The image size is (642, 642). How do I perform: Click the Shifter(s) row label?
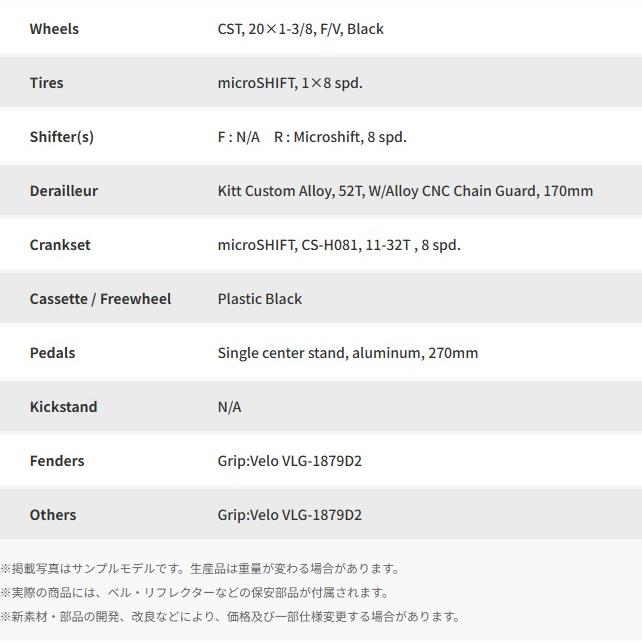61,137
